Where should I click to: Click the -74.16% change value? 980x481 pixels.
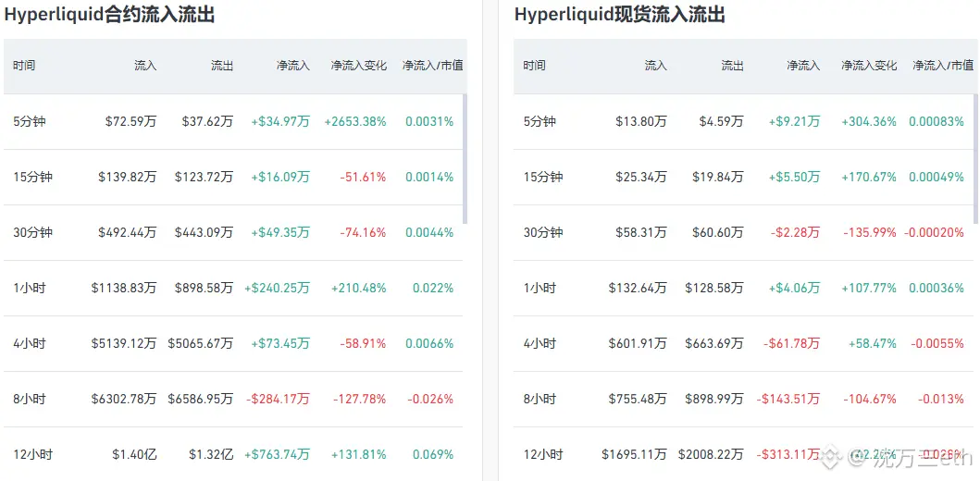[x=363, y=233]
